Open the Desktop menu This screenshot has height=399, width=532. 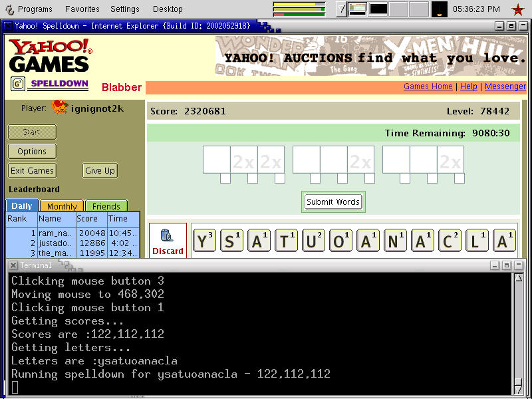tap(168, 9)
